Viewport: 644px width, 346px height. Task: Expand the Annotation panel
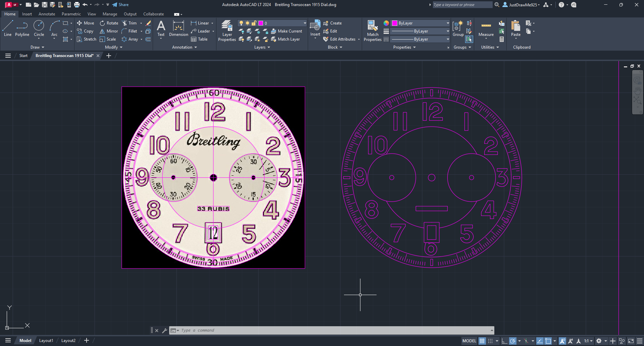point(184,47)
